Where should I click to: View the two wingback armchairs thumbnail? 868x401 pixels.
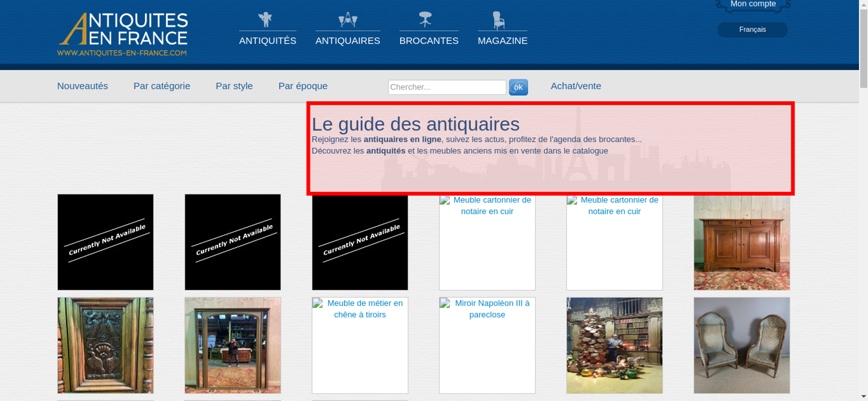(x=741, y=345)
